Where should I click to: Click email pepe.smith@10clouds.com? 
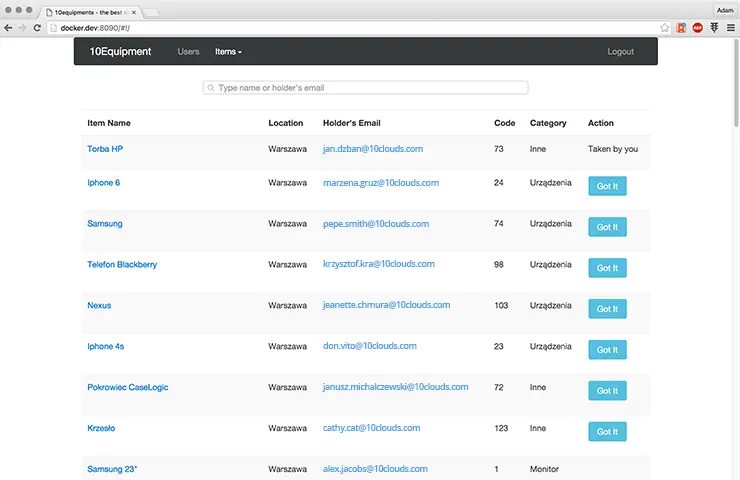tap(375, 224)
